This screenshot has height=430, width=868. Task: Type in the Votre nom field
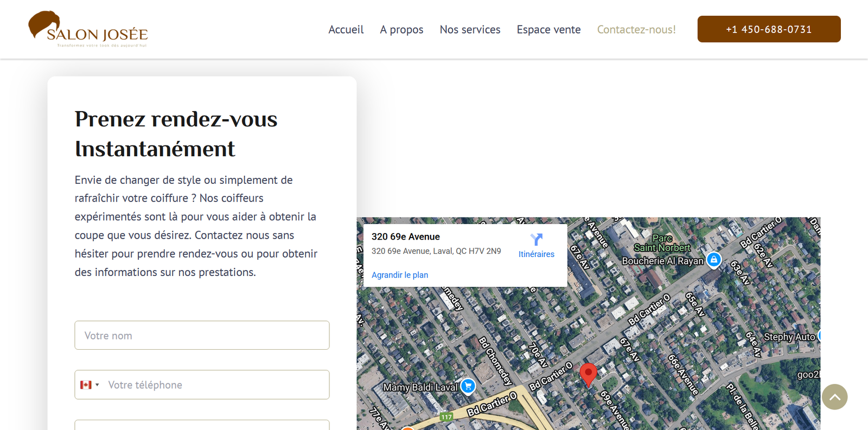pyautogui.click(x=202, y=336)
